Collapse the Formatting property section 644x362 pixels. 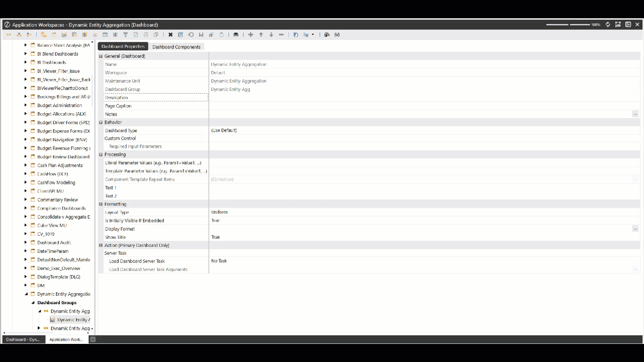[101, 204]
